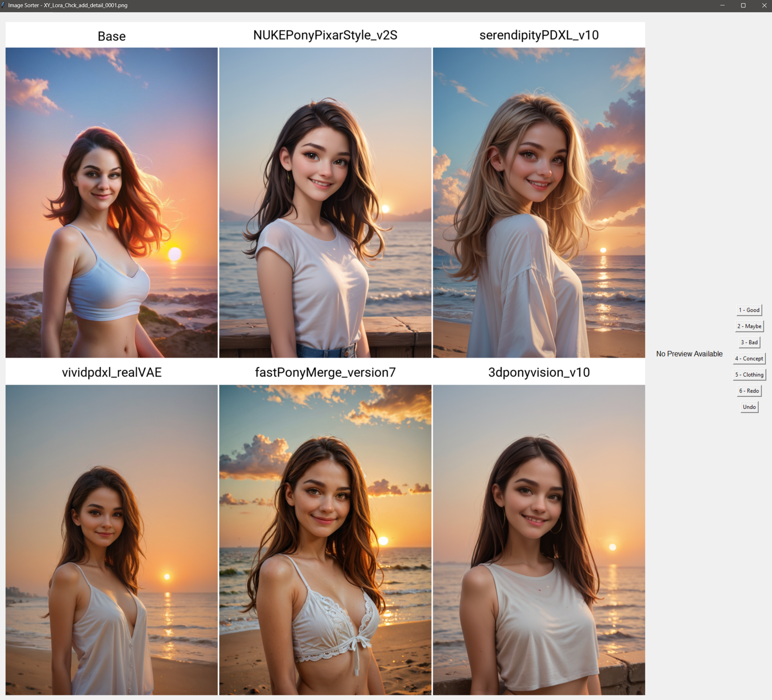This screenshot has width=772, height=700.
Task: Click the No Preview Available label
Action: pos(689,354)
